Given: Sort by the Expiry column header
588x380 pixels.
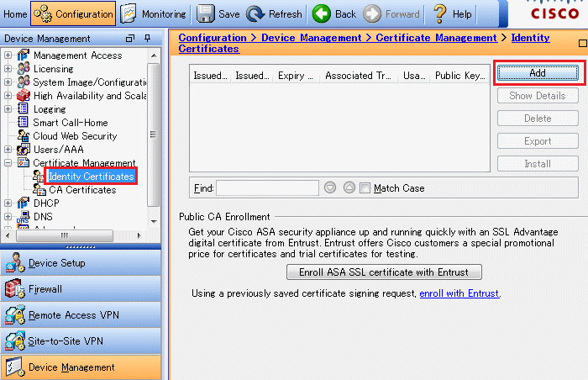Looking at the screenshot, I should pyautogui.click(x=296, y=76).
